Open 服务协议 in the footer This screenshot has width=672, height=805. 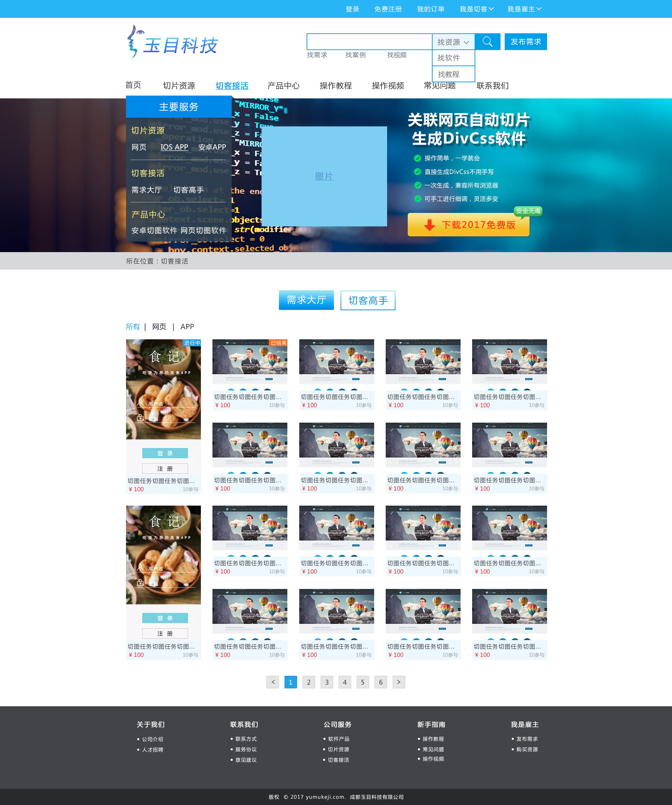point(246,749)
